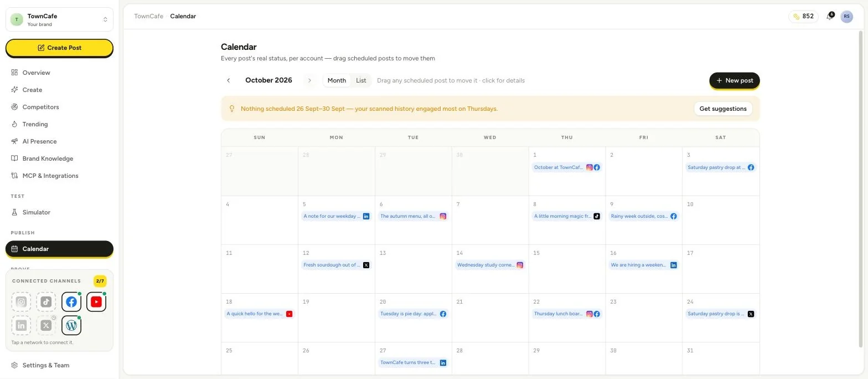Open the 'October at TownCaf...' post

(x=567, y=167)
